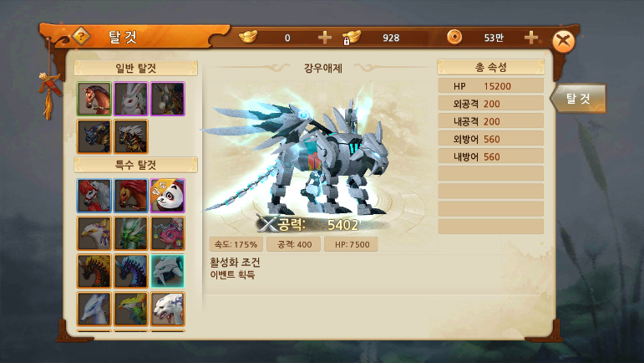The height and width of the screenshot is (363, 644).
Task: Select the highlighted mechanical wolf mount
Action: tap(168, 271)
